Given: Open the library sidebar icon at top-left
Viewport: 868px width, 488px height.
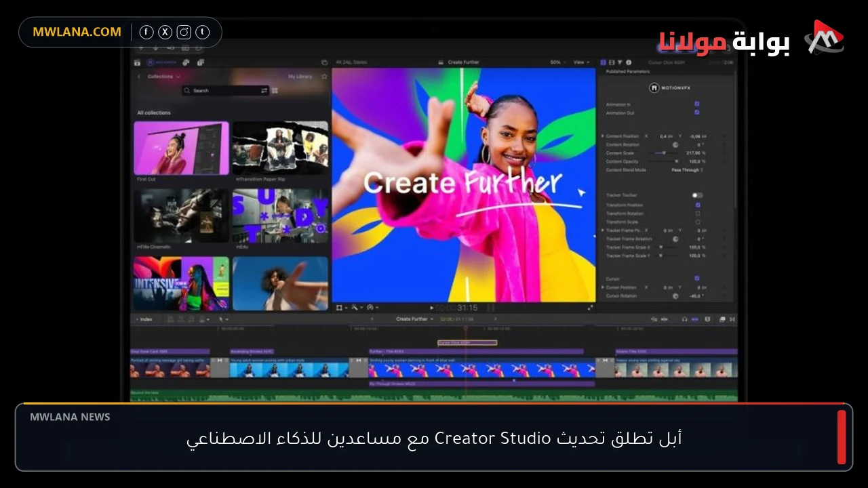Looking at the screenshot, I should coord(137,62).
